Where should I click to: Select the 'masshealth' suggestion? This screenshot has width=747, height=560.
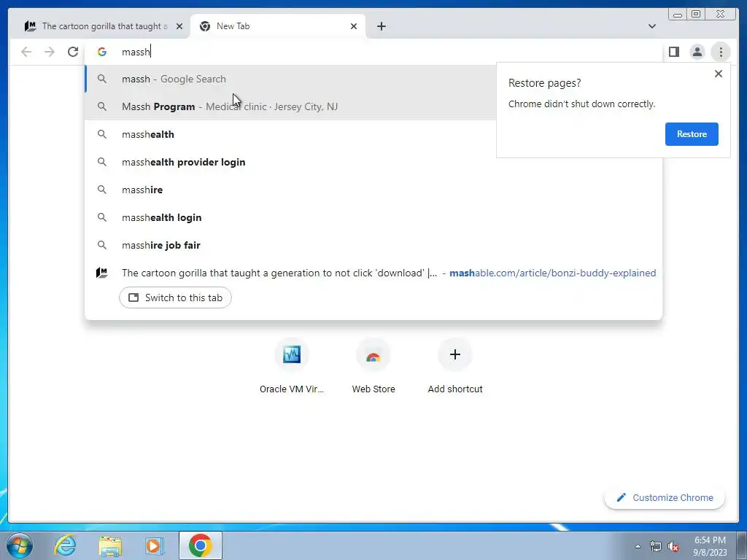click(290, 134)
